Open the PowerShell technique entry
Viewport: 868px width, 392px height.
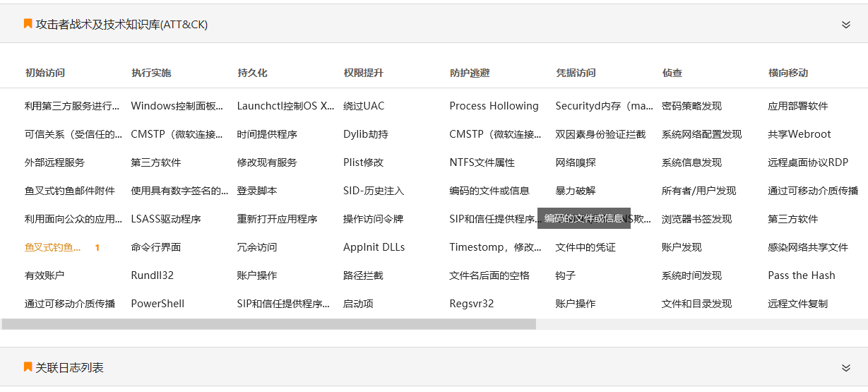[x=157, y=304]
